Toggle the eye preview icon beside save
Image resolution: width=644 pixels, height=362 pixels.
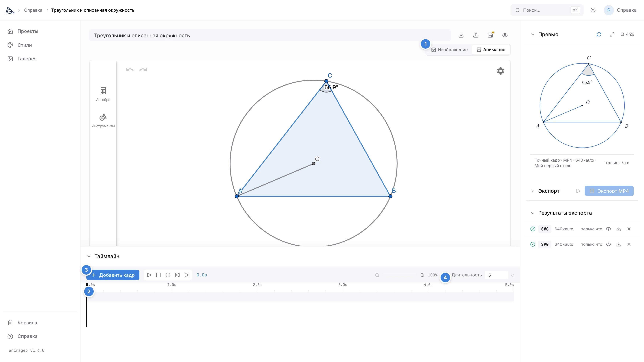pos(505,35)
